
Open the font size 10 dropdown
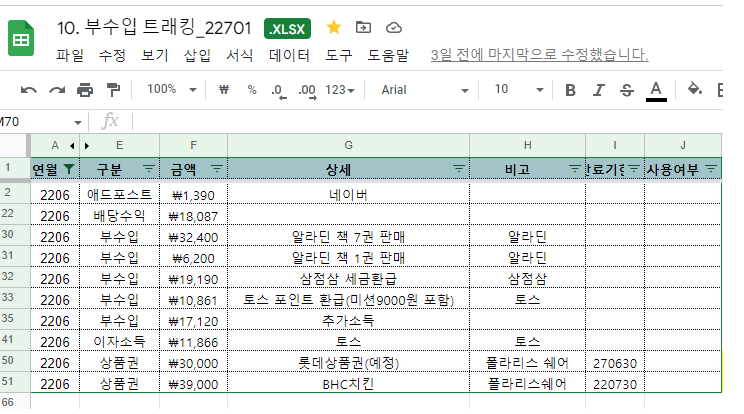(519, 89)
